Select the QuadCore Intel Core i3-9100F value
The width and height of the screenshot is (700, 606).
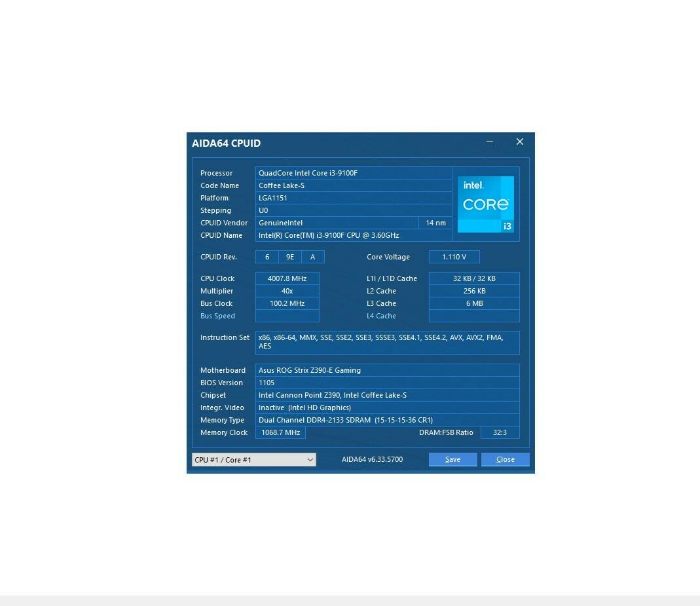(x=354, y=173)
